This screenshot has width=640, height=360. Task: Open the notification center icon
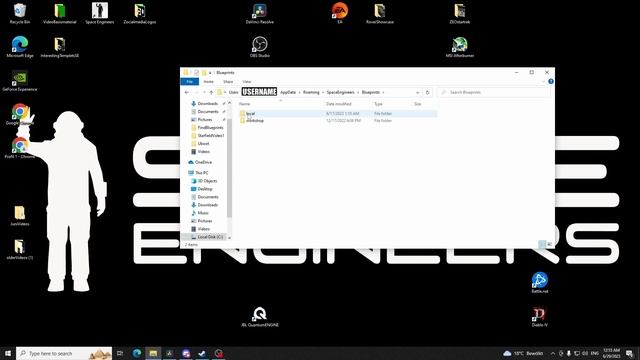(629, 353)
